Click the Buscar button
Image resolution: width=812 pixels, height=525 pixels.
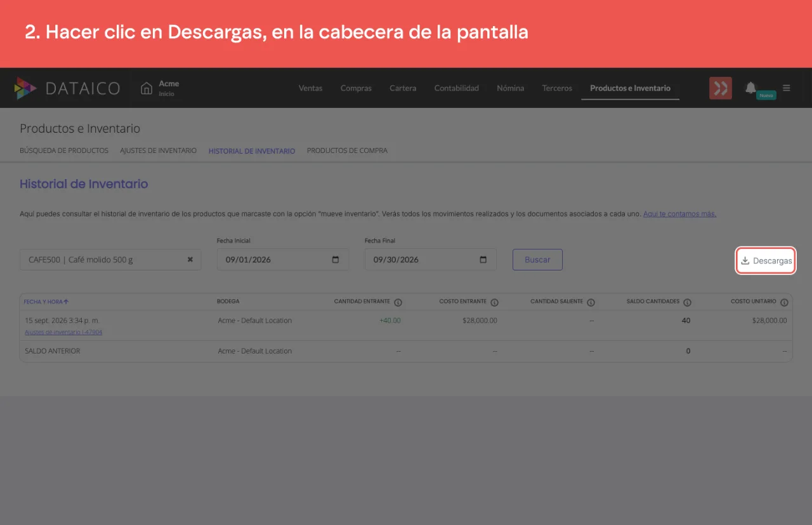[x=537, y=260]
